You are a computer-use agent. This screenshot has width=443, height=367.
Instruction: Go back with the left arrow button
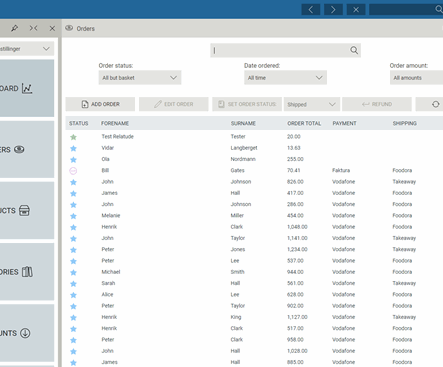pyautogui.click(x=311, y=9)
